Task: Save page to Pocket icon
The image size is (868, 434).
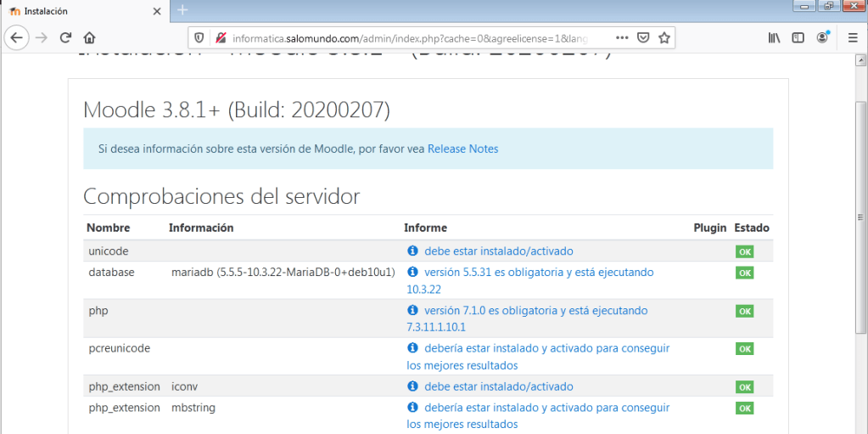Action: [x=643, y=37]
